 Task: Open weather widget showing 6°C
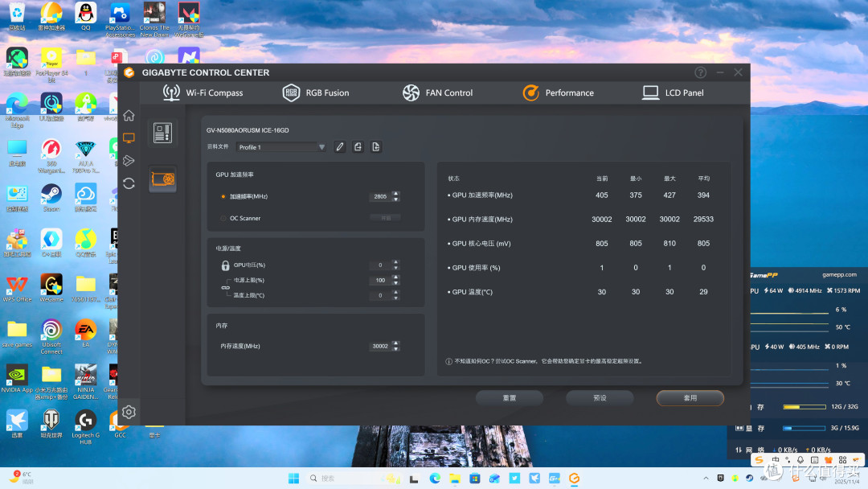click(21, 478)
